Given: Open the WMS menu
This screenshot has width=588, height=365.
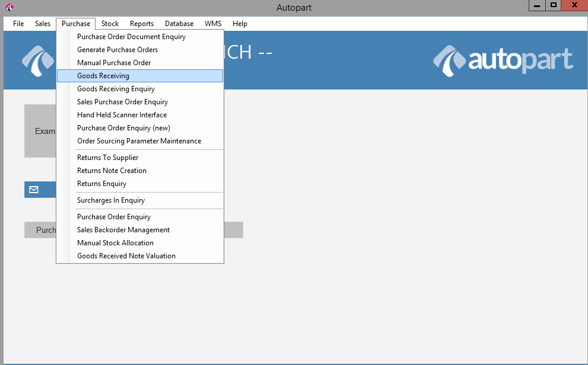Looking at the screenshot, I should pyautogui.click(x=213, y=24).
